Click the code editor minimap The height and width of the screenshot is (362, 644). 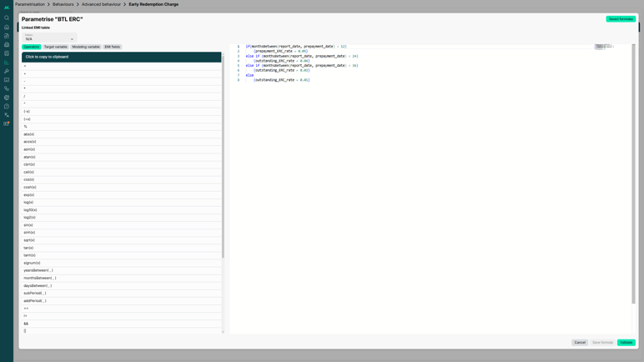tap(604, 47)
